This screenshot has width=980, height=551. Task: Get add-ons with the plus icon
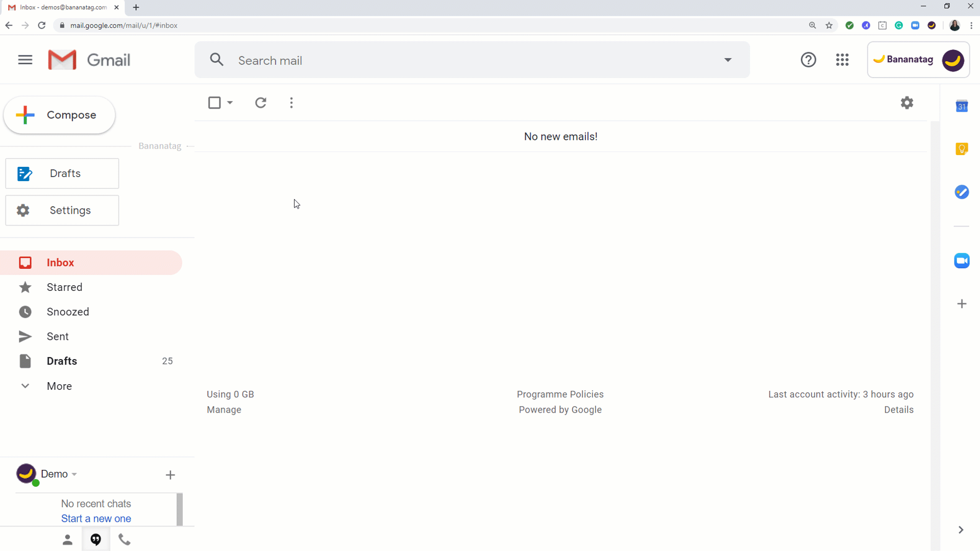coord(962,304)
